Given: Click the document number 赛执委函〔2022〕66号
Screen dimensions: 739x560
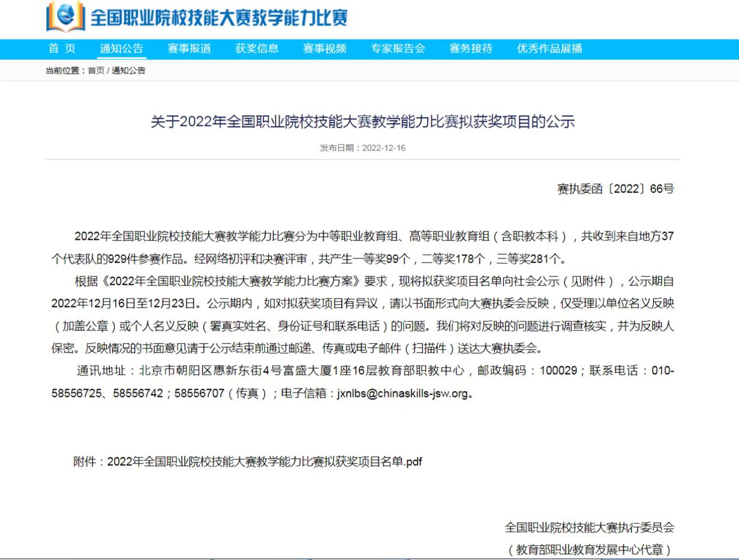Looking at the screenshot, I should tap(616, 189).
